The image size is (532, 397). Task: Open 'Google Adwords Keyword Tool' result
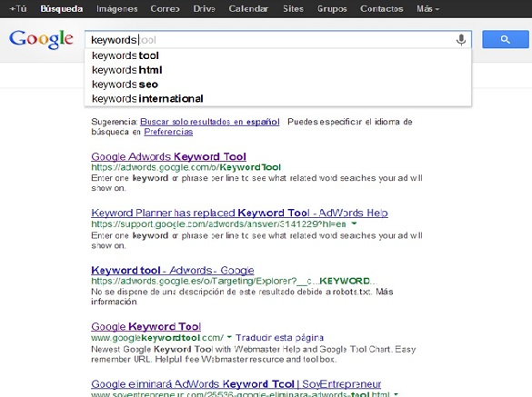pos(168,156)
